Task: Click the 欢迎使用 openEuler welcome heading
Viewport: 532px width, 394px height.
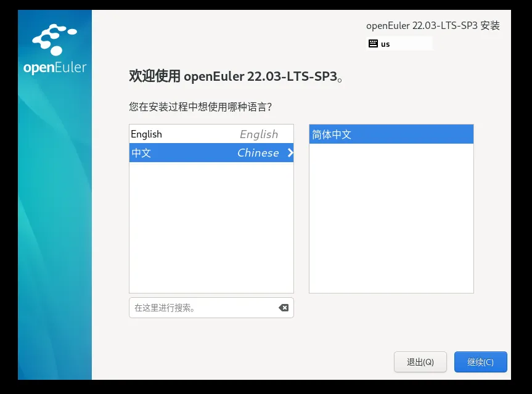Action: 236,76
